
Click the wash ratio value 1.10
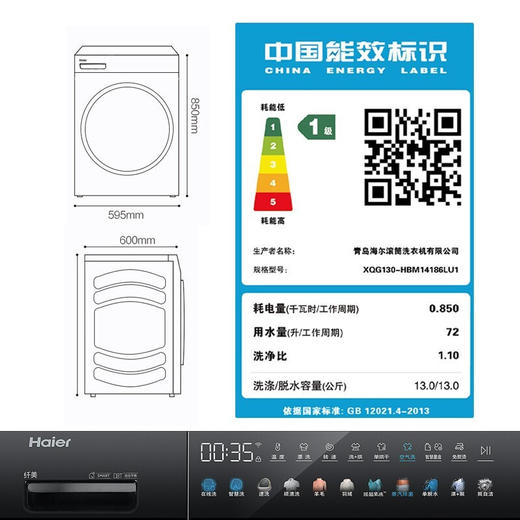pos(448,355)
